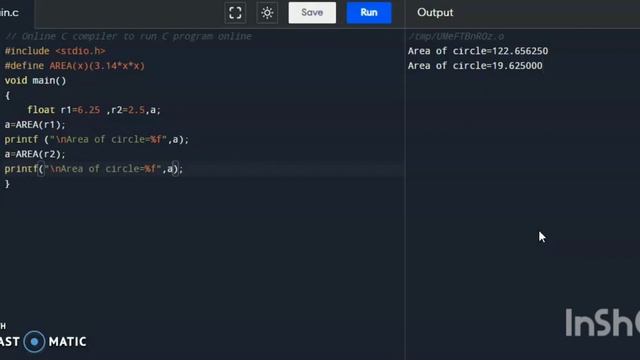This screenshot has width=640, height=360.
Task: Click the #define AREA(x) macro line
Action: tap(75, 66)
